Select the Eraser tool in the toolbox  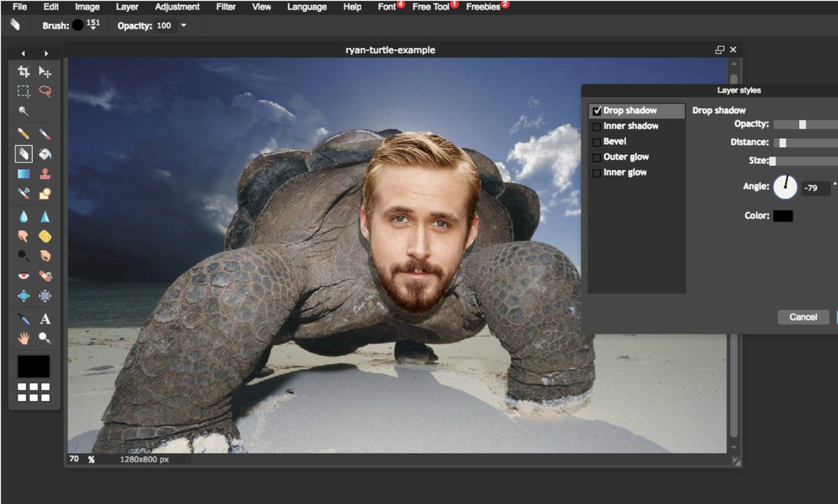click(x=24, y=154)
